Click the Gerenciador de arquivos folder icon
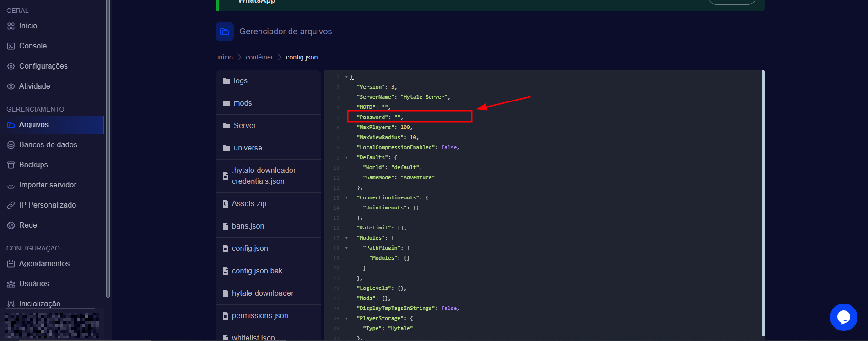This screenshot has height=341, width=868. pyautogui.click(x=225, y=32)
